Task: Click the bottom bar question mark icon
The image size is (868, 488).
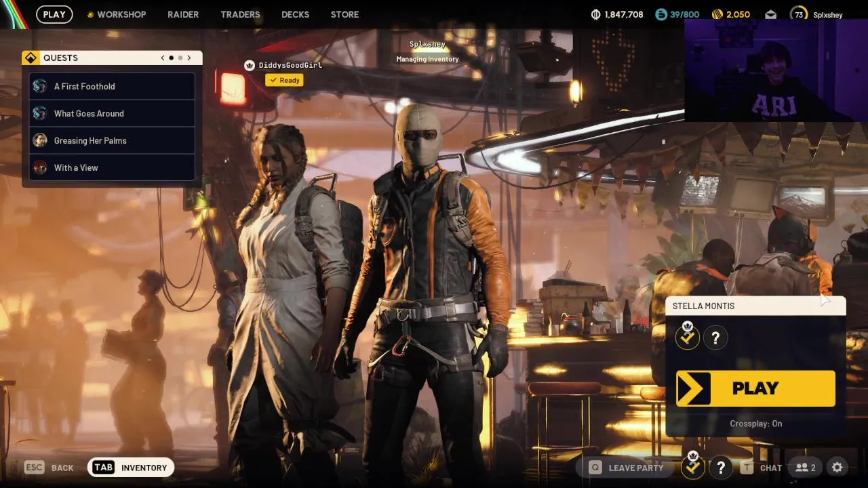Action: pyautogui.click(x=721, y=468)
